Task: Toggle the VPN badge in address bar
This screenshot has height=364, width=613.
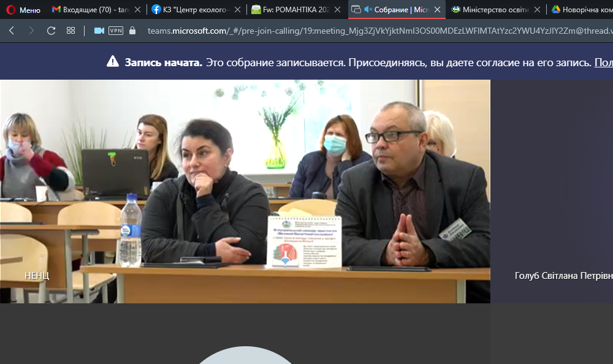Action: pyautogui.click(x=116, y=31)
